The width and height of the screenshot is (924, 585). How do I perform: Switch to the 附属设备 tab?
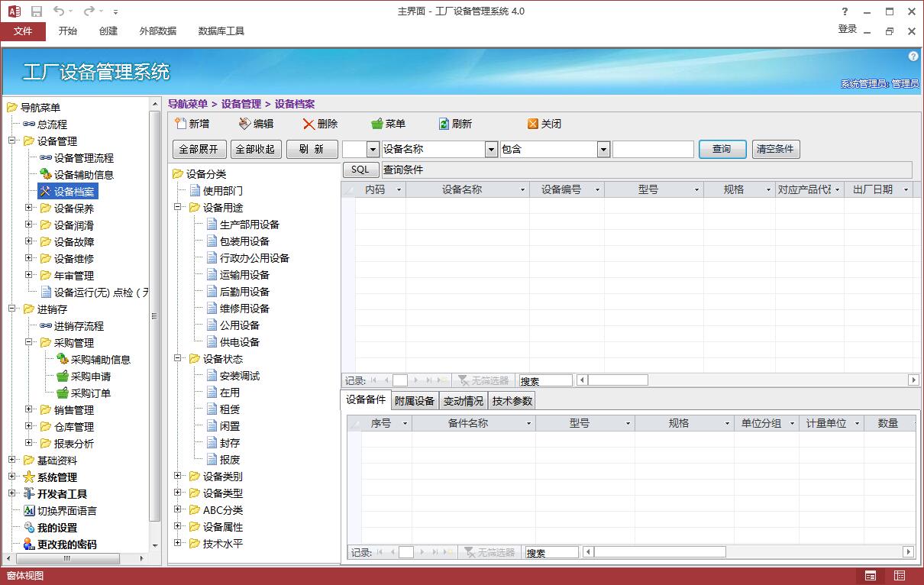(x=414, y=399)
